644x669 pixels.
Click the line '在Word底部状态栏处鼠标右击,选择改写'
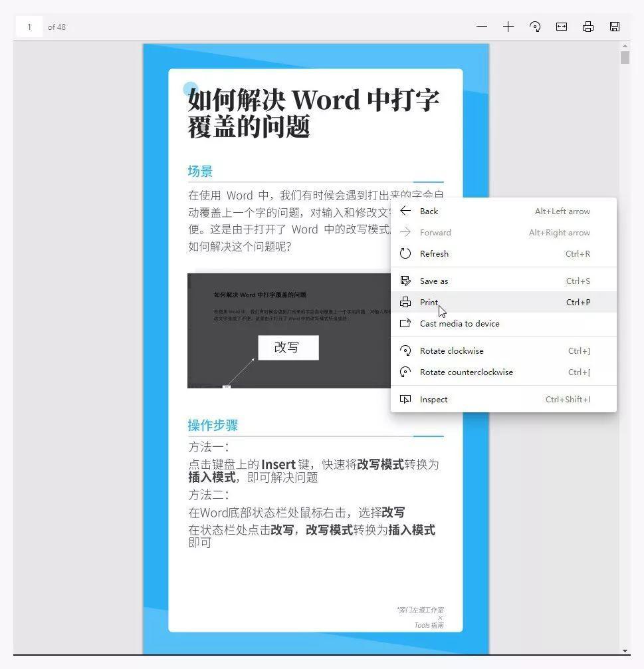(x=296, y=512)
